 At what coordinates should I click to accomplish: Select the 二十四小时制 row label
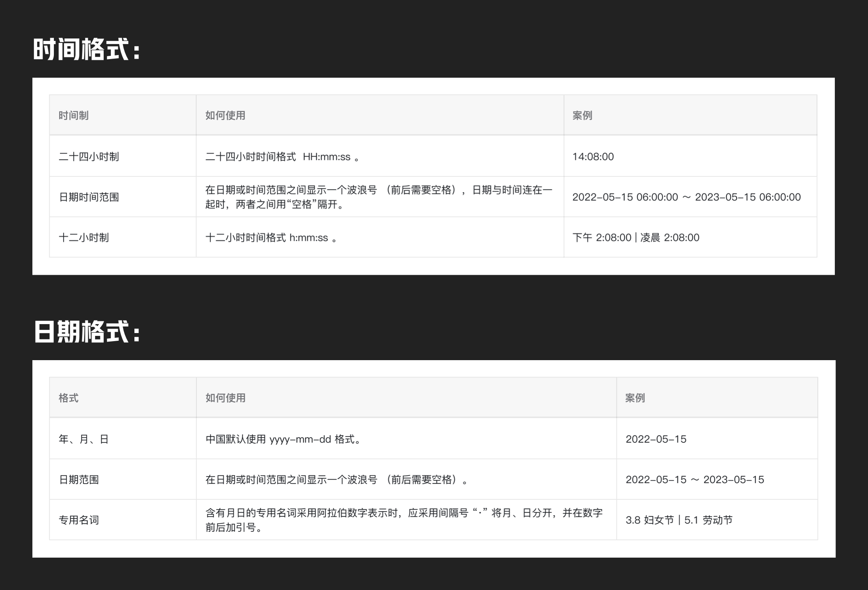(89, 157)
